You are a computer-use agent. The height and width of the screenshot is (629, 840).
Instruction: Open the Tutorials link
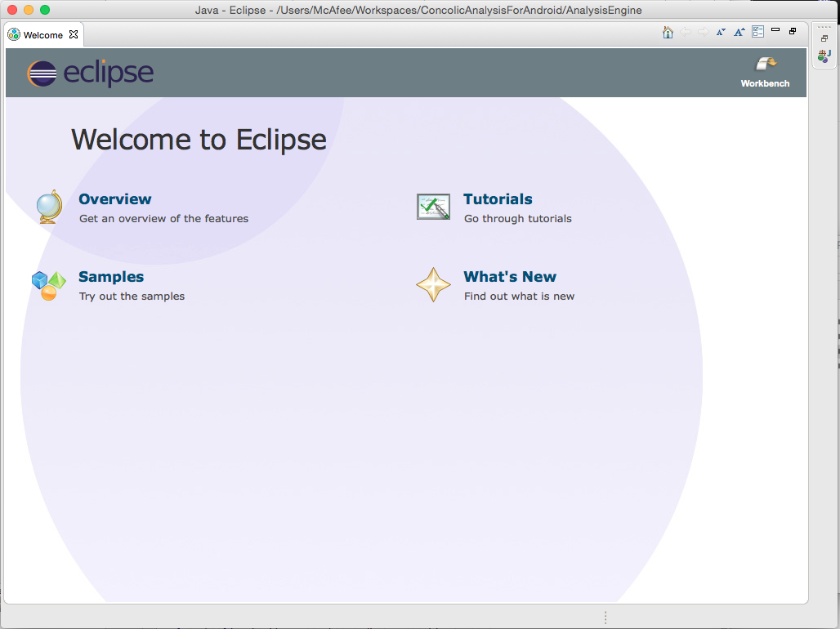coord(498,199)
